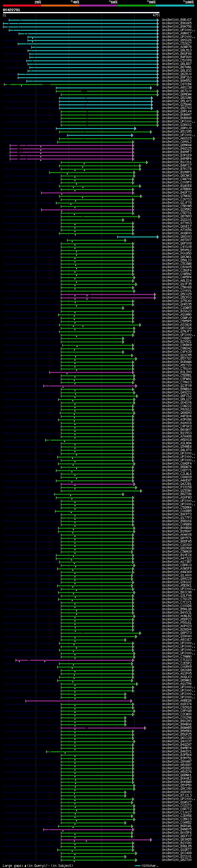The width and height of the screenshot is (197, 868).
Task: Click the short cyan bar for UniRef100_Q8GX43
Action: pyautogui.click(x=138, y=237)
